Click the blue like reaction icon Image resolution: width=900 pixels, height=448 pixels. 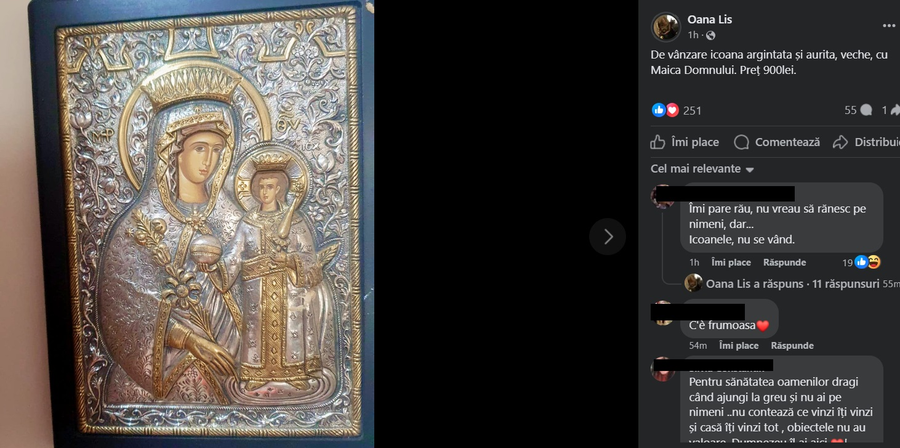658,110
